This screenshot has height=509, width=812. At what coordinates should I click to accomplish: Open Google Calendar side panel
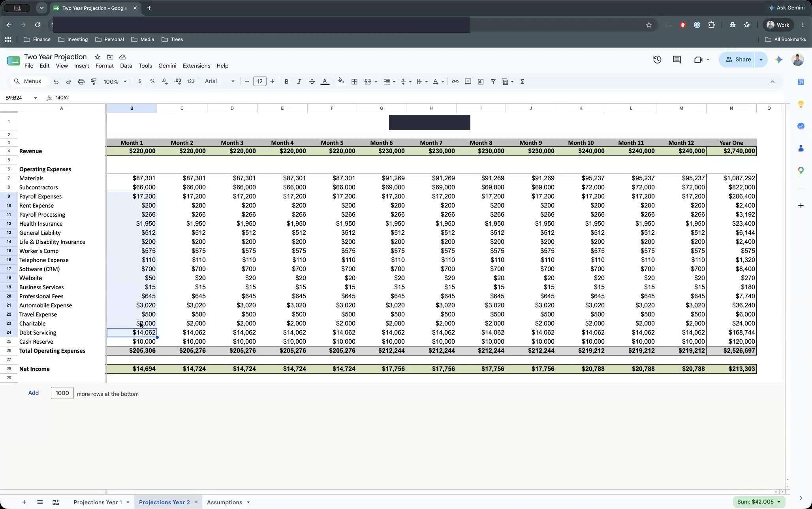[x=801, y=82]
